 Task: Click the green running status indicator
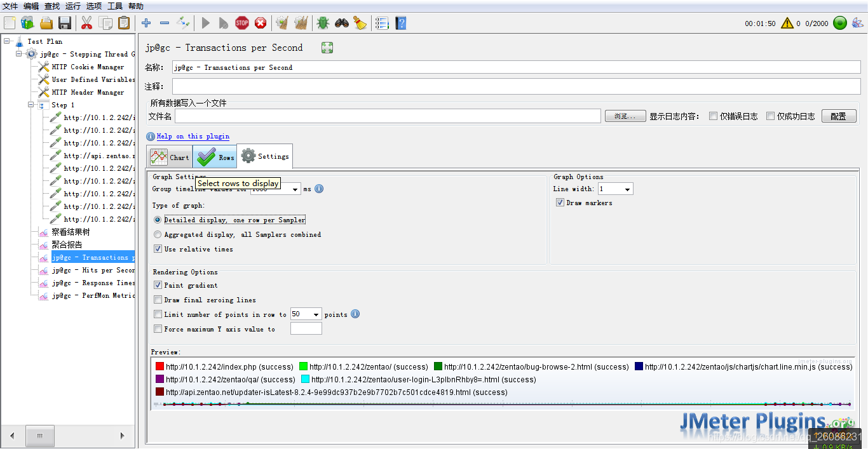pyautogui.click(x=840, y=23)
